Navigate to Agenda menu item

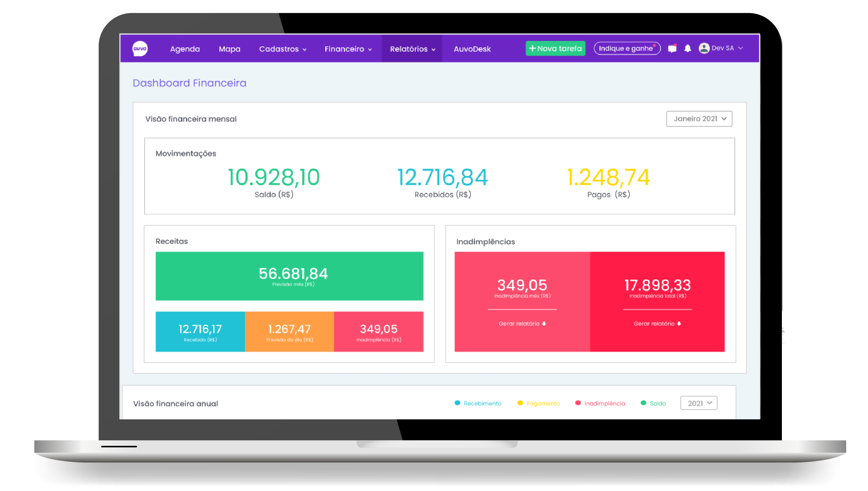coord(185,48)
